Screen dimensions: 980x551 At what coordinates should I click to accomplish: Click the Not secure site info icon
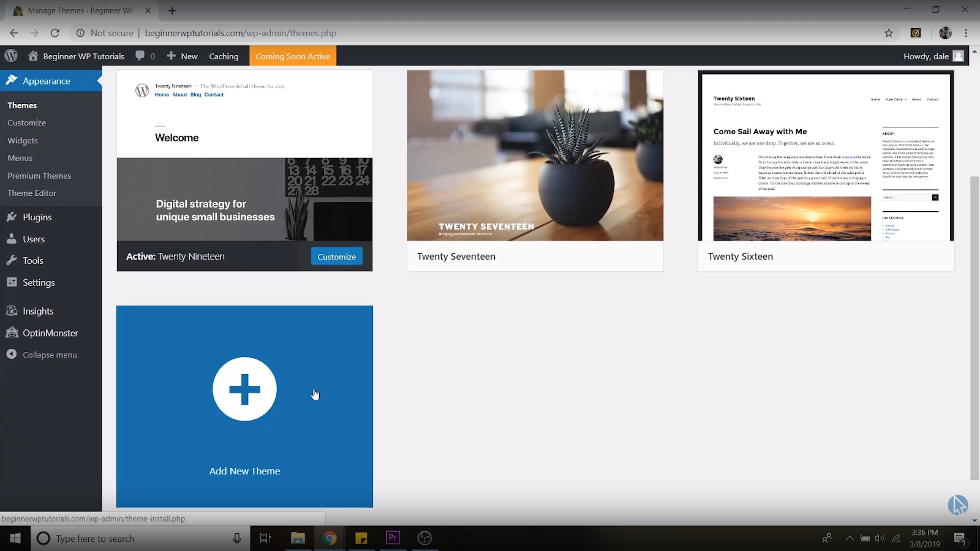(x=80, y=33)
